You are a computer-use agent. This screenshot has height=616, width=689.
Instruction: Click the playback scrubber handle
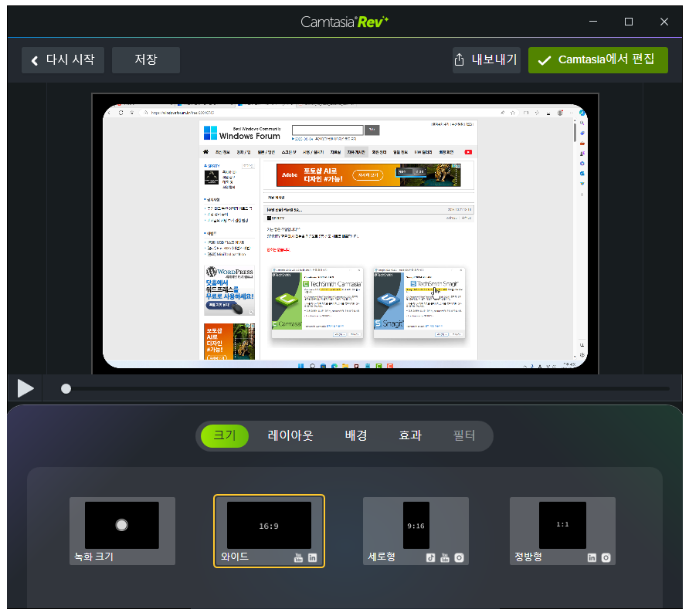[66, 388]
